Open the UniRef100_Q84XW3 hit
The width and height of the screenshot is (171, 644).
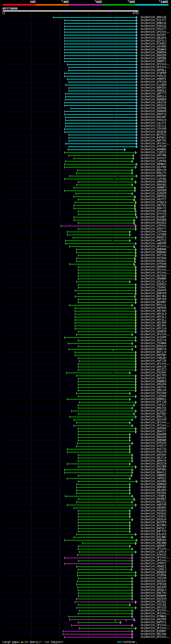click(153, 185)
